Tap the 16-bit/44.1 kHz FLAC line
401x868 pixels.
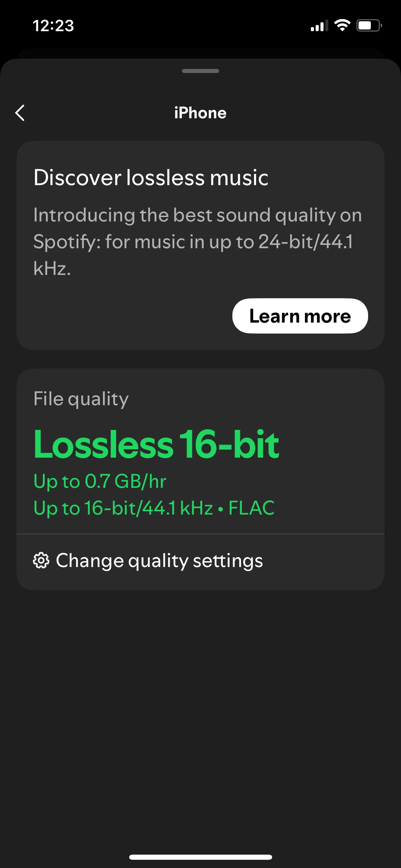tap(154, 508)
